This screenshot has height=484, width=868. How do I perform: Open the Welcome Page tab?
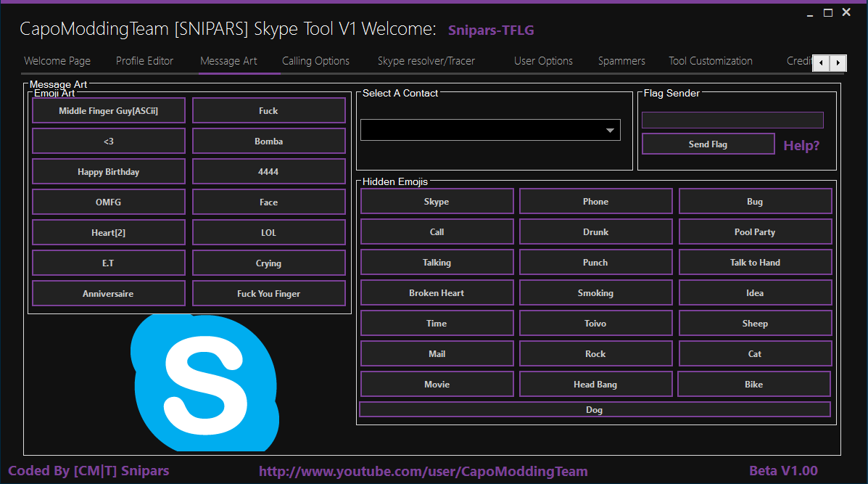click(x=57, y=61)
